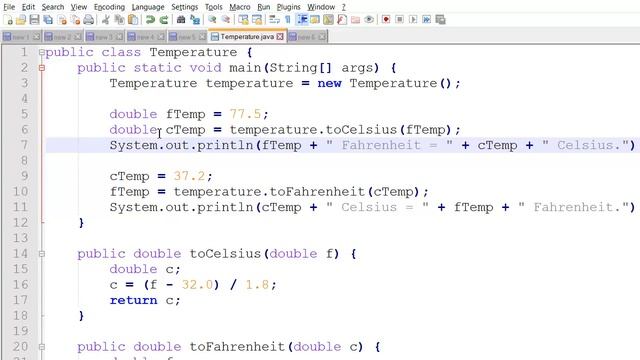Collapse the Temperature class fold on line 1

click(x=42, y=52)
